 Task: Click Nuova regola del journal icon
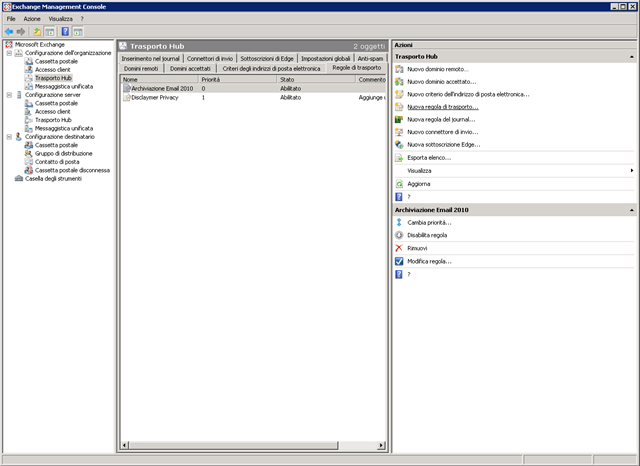(399, 120)
